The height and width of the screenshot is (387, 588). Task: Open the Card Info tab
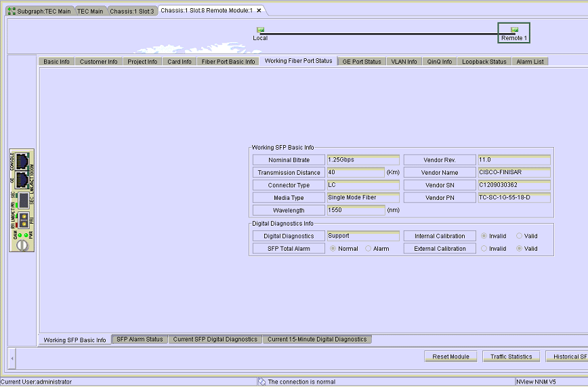tap(180, 62)
